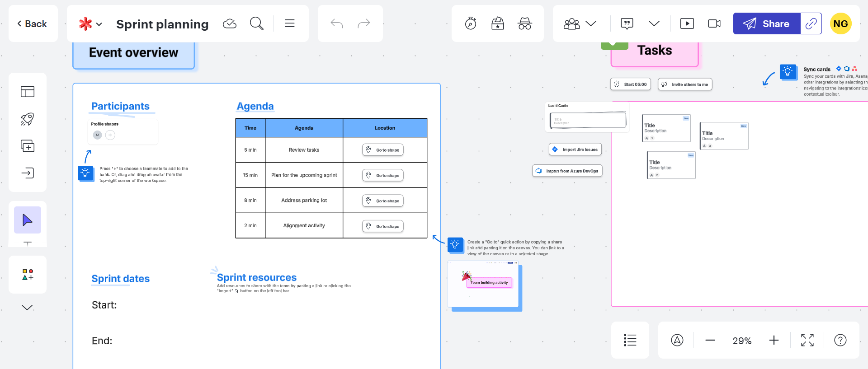The image size is (868, 369).
Task: Open the voting session tool
Action: pos(498,23)
